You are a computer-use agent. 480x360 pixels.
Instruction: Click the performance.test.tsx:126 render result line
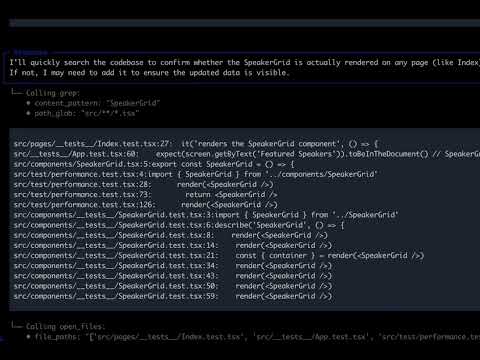coord(146,205)
